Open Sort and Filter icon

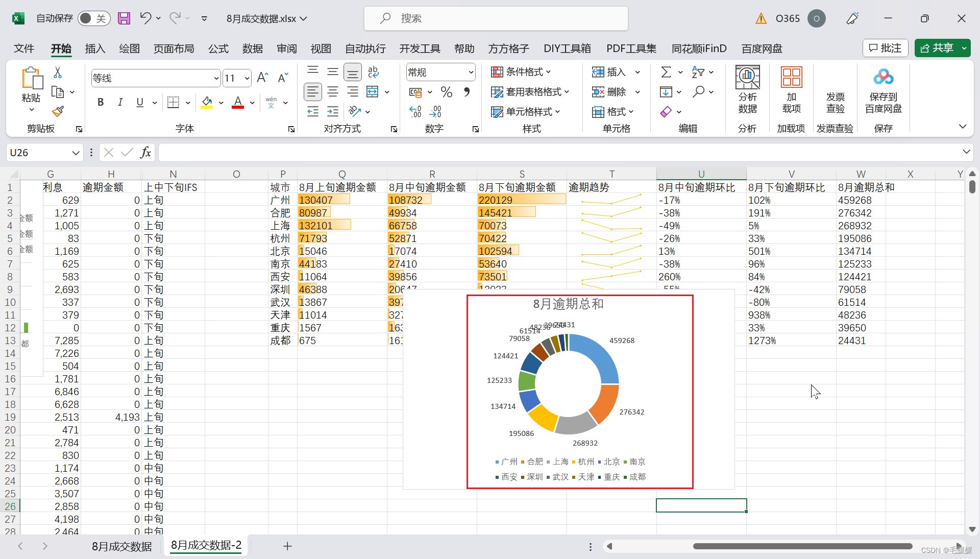(698, 72)
